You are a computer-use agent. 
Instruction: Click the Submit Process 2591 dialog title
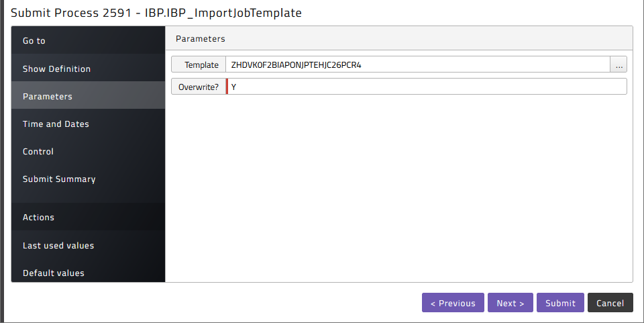[156, 13]
